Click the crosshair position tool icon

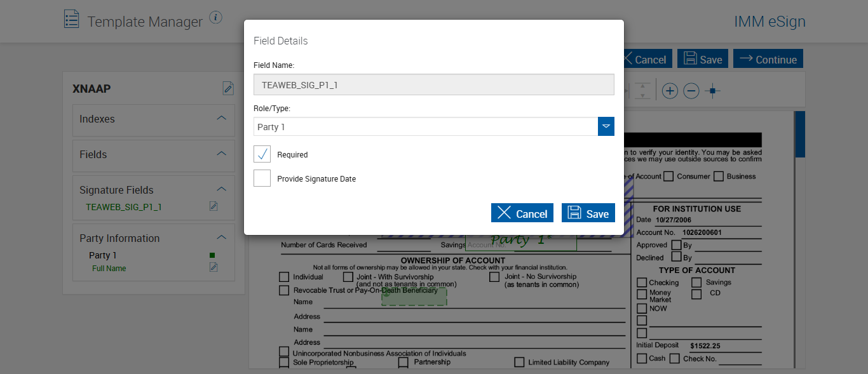(713, 91)
